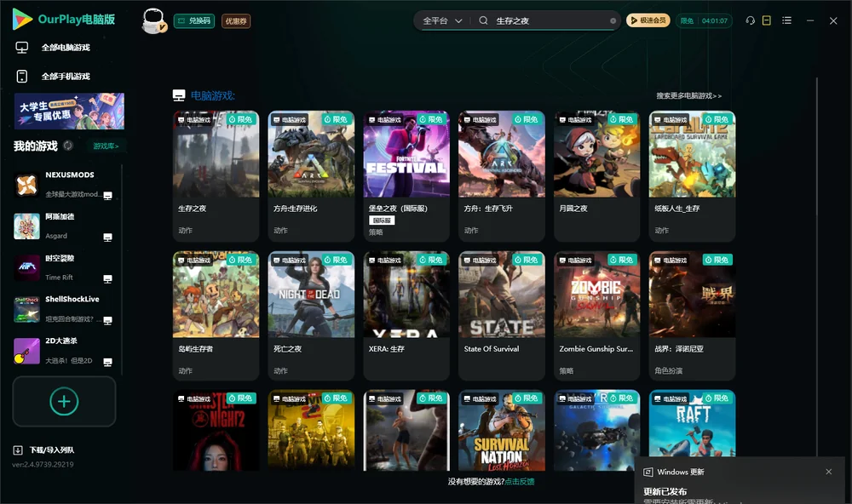852x504 pixels.
Task: Open 极速会员 membership button
Action: (x=648, y=20)
